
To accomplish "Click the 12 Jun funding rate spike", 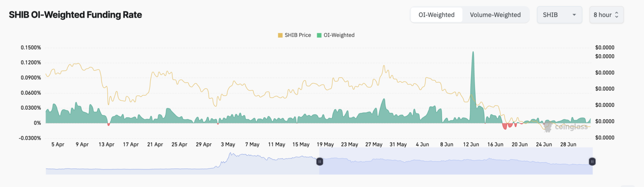I will click(x=473, y=84).
